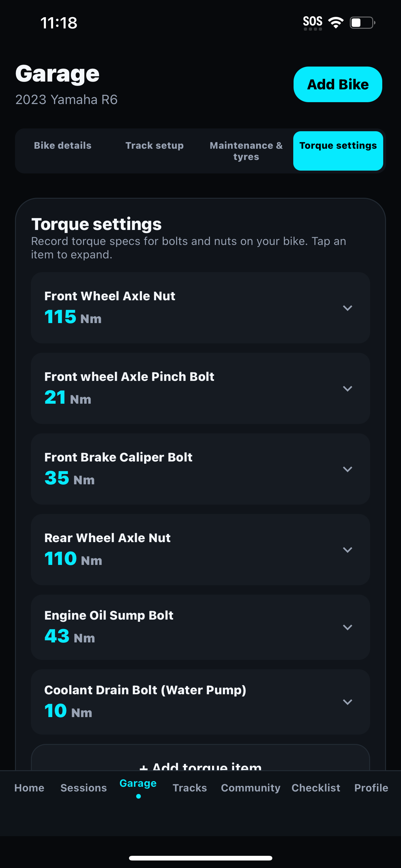
Task: Open Sessions in bottom navigation
Action: coord(83,788)
